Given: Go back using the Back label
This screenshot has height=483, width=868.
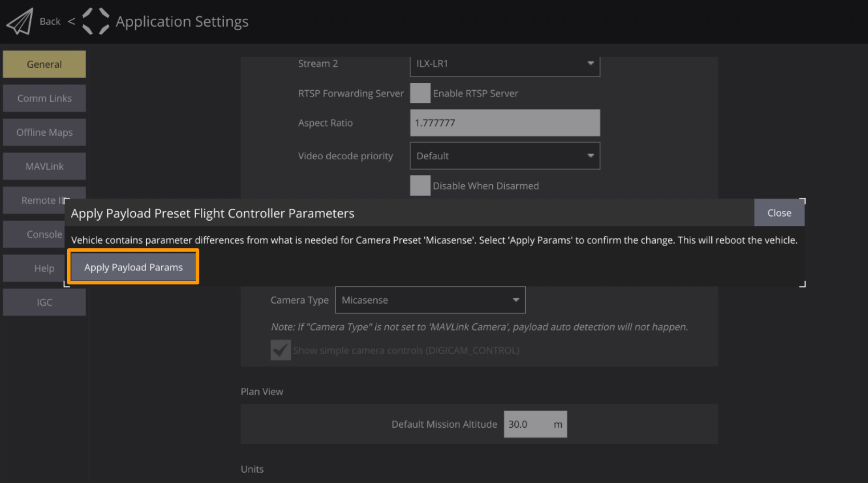Looking at the screenshot, I should 50,21.
